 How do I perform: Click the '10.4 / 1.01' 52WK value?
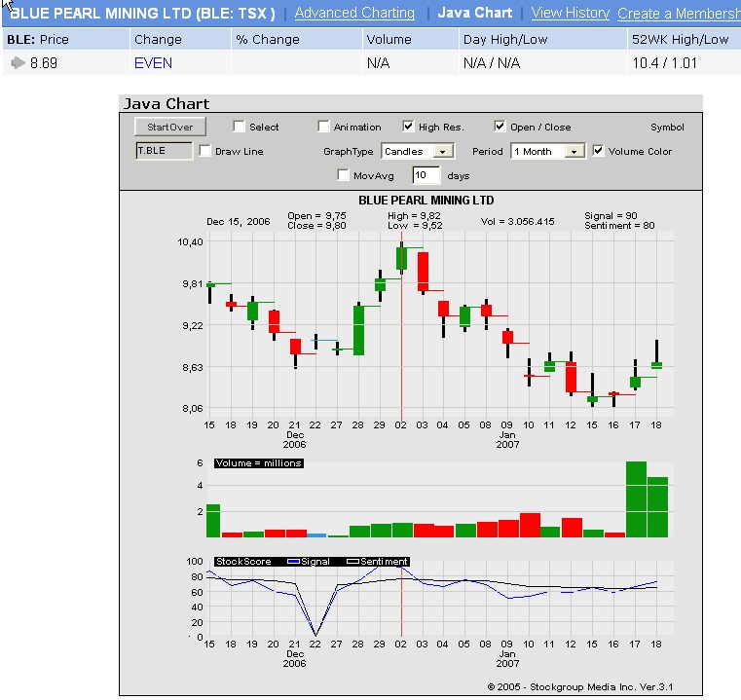664,63
